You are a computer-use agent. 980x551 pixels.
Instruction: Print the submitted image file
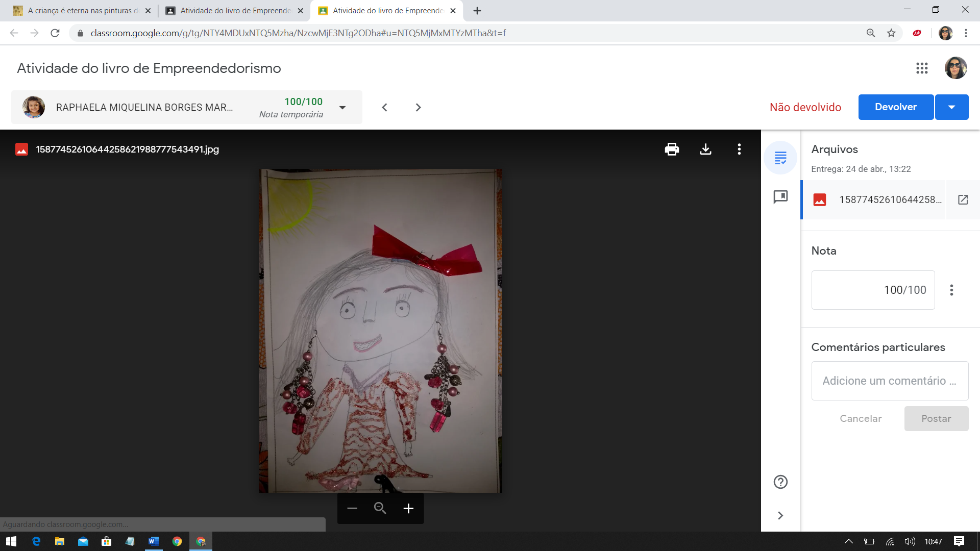(672, 149)
